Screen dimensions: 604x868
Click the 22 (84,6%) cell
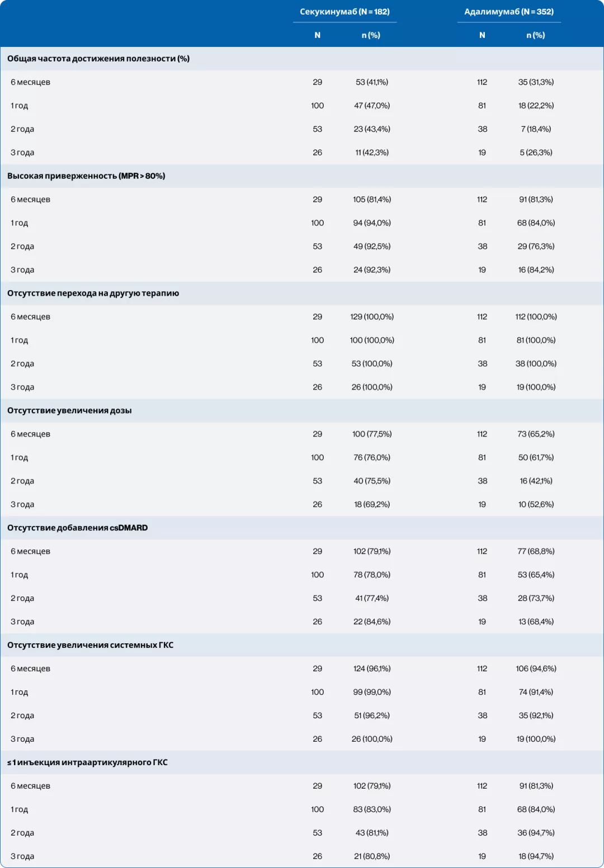pyautogui.click(x=372, y=622)
